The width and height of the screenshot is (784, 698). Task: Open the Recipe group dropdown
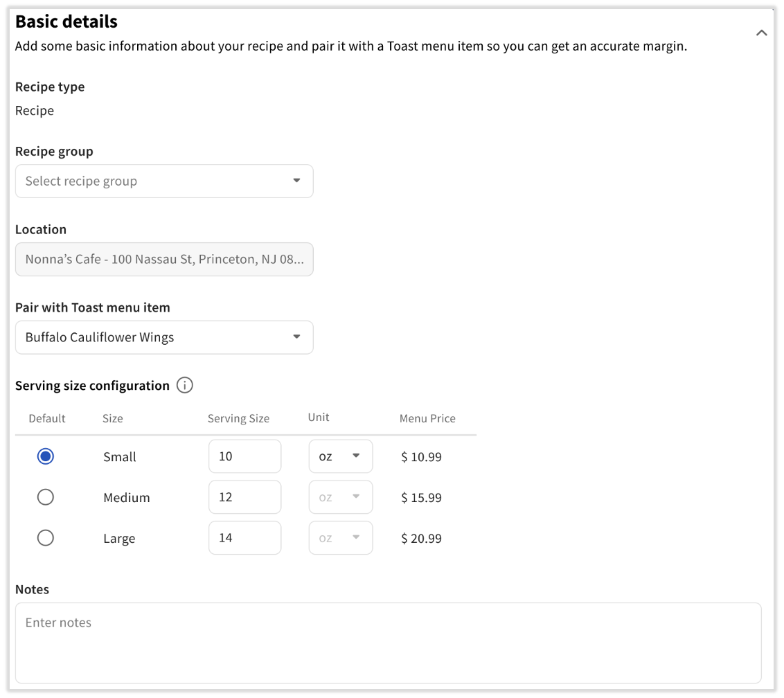[x=163, y=181]
